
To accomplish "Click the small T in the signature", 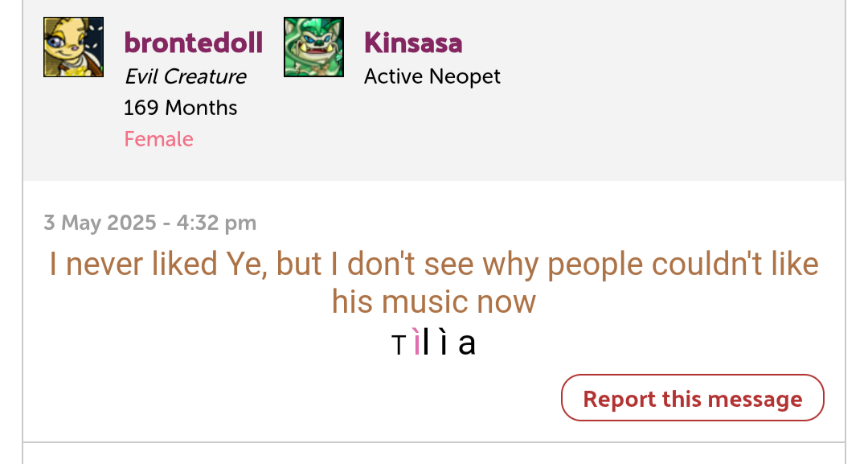I will click(399, 346).
